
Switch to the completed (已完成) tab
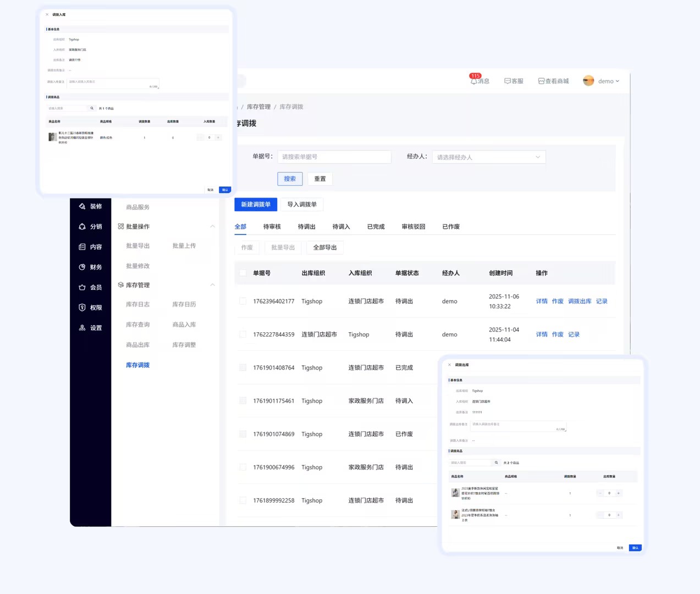click(376, 227)
